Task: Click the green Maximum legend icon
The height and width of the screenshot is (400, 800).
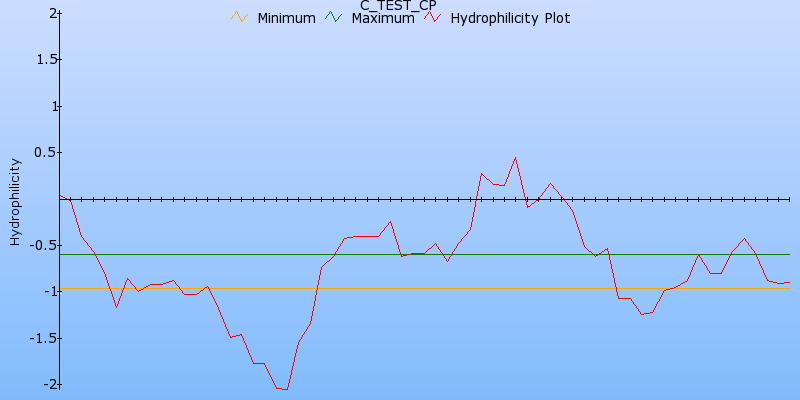Action: 333,17
